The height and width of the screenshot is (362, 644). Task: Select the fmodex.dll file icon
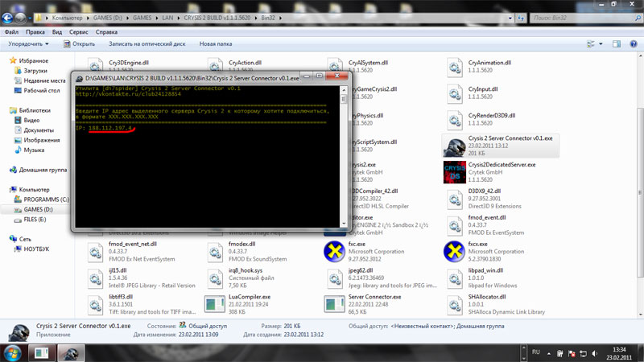tap(215, 252)
